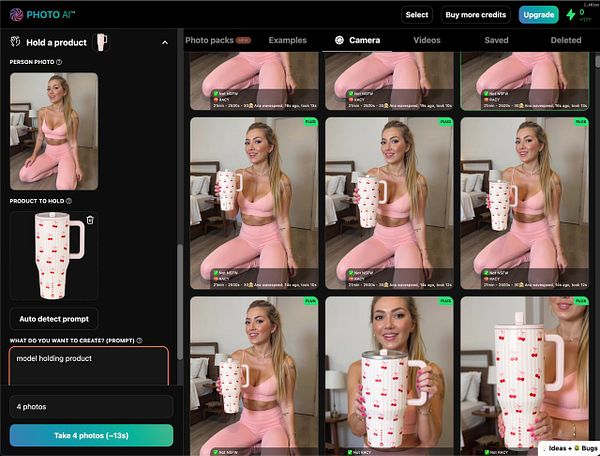Click Buy more credits
The height and width of the screenshot is (456, 600).
point(476,15)
